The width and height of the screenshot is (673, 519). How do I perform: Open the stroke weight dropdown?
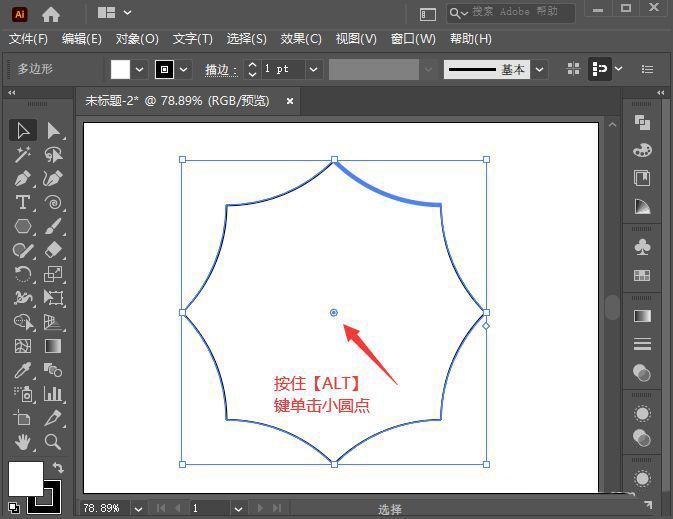314,69
